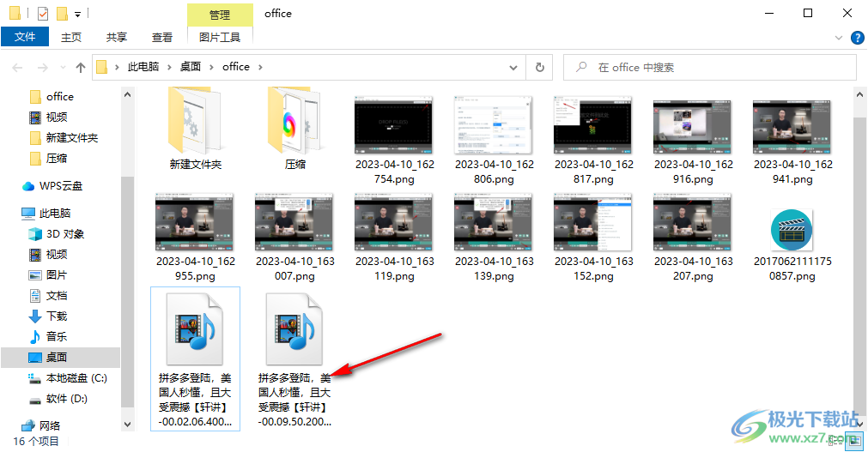Image resolution: width=868 pixels, height=452 pixels.
Task: Refresh the office folder view
Action: tap(540, 68)
